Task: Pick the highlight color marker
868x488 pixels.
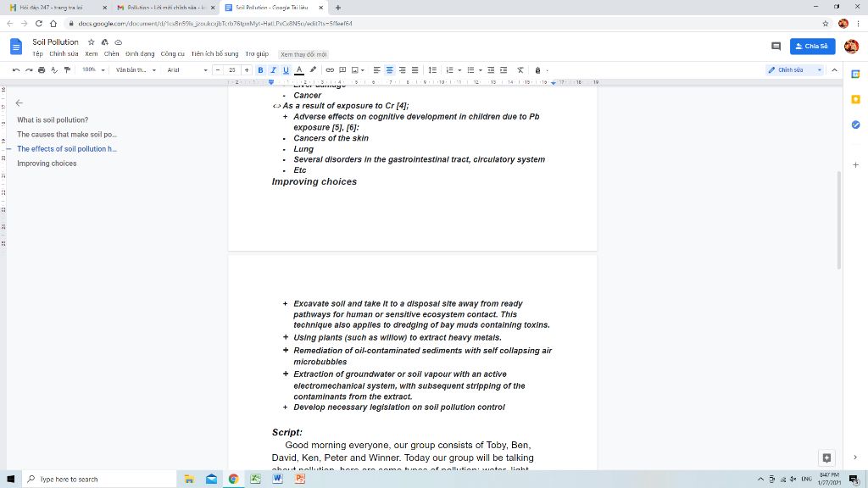Action: coord(313,70)
